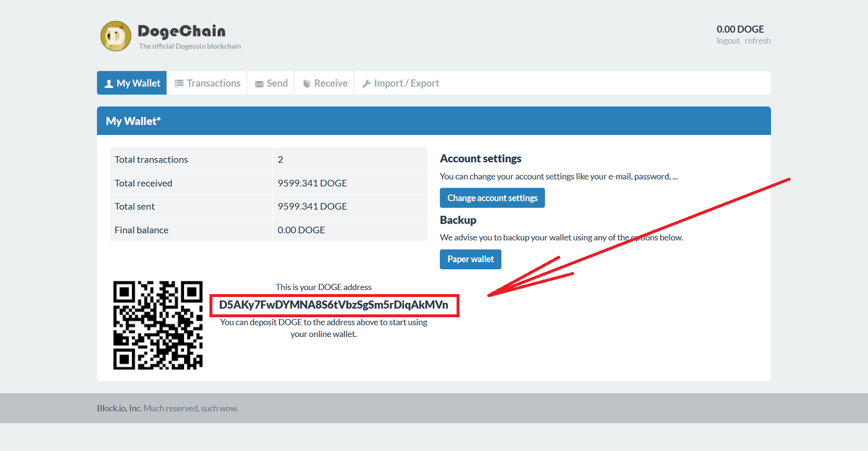Click 'The official Dogecoin blockchain' tagline
868x451 pixels.
coord(190,46)
